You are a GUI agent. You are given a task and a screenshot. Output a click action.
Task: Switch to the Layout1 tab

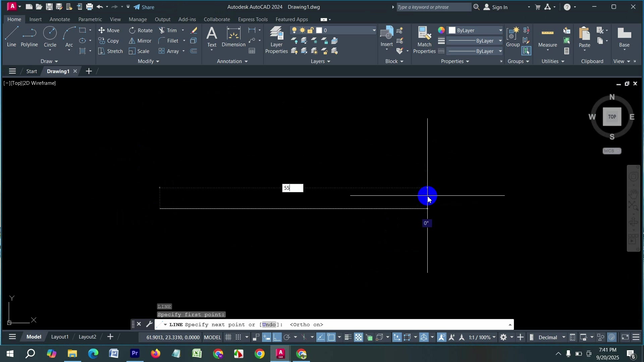pyautogui.click(x=60, y=337)
